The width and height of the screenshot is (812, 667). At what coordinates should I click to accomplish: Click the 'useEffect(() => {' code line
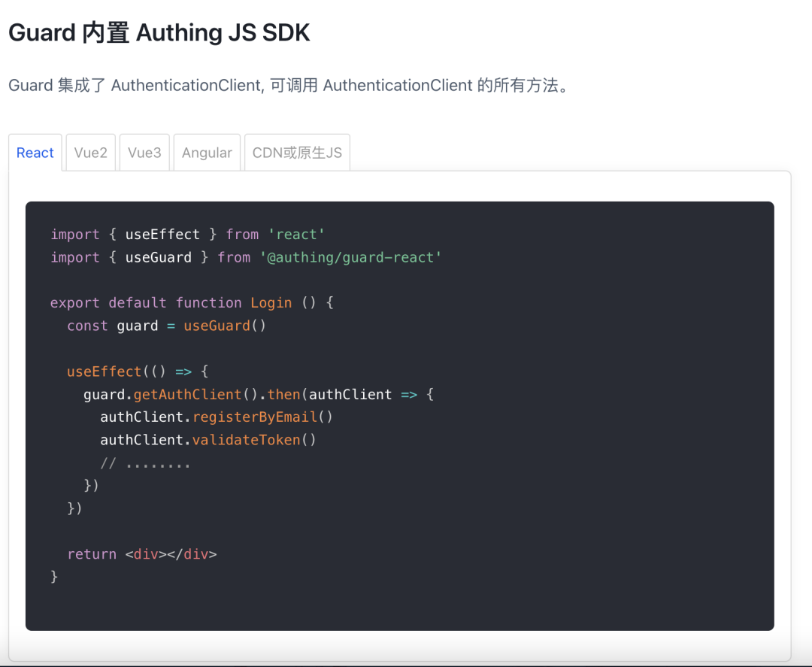pyautogui.click(x=138, y=371)
